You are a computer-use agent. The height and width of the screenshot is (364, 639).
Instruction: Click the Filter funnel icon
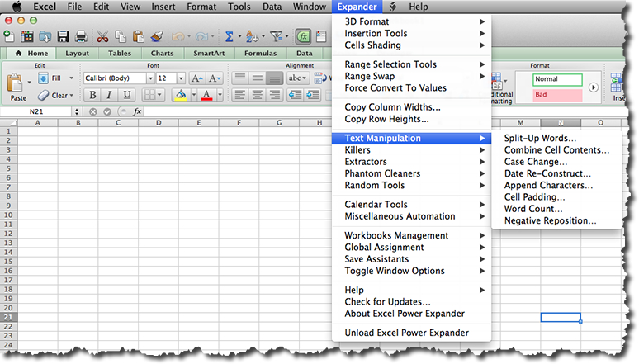277,36
